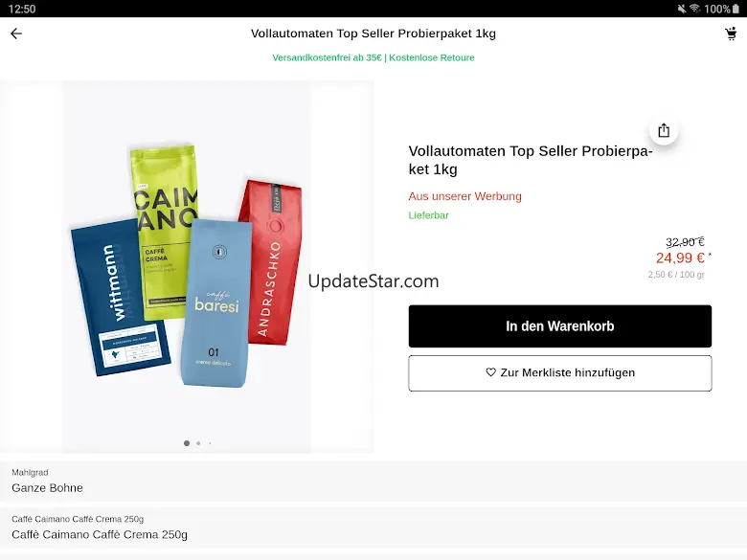Select the third image carousel dot
The height and width of the screenshot is (560, 747).
[x=210, y=443]
